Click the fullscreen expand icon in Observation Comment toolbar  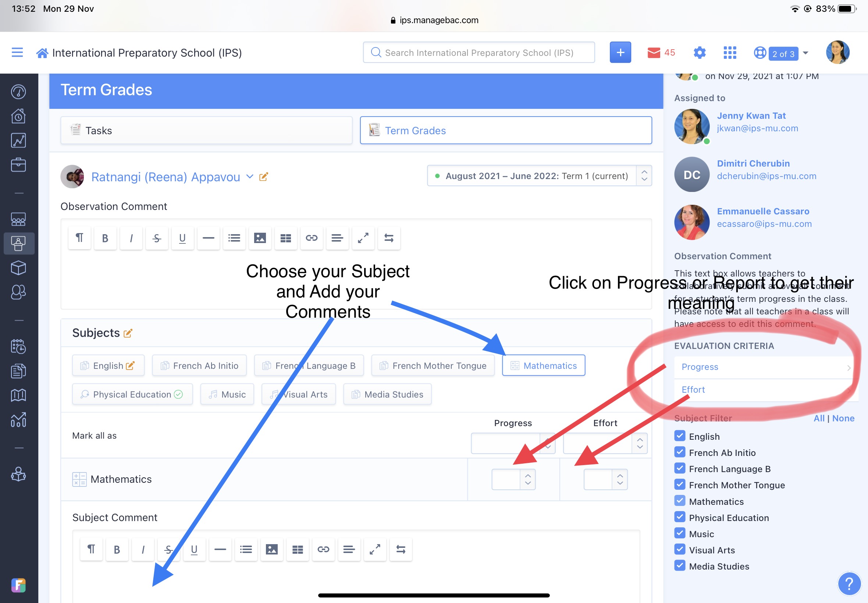(x=363, y=238)
